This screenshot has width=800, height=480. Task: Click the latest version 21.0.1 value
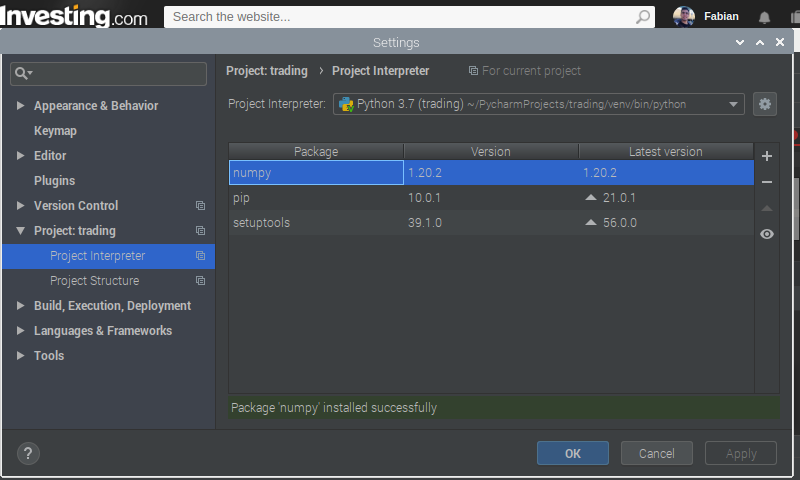coord(619,197)
